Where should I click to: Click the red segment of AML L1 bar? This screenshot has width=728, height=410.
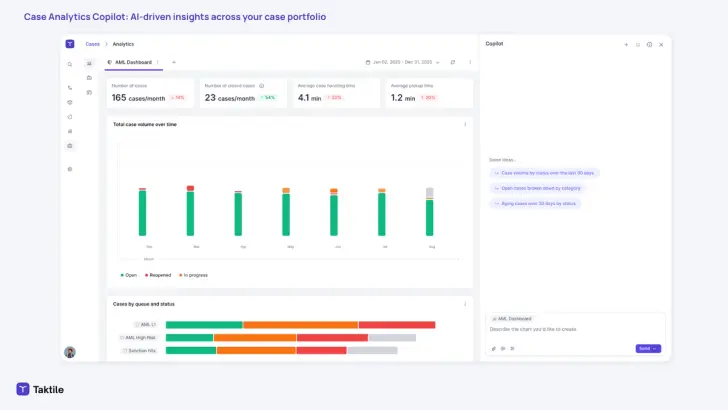[397, 325]
